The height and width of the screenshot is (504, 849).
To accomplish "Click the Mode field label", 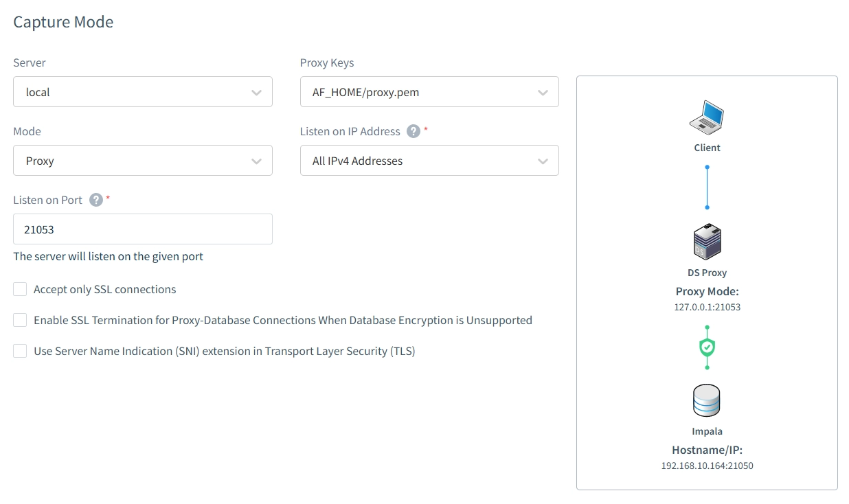I will (x=27, y=131).
